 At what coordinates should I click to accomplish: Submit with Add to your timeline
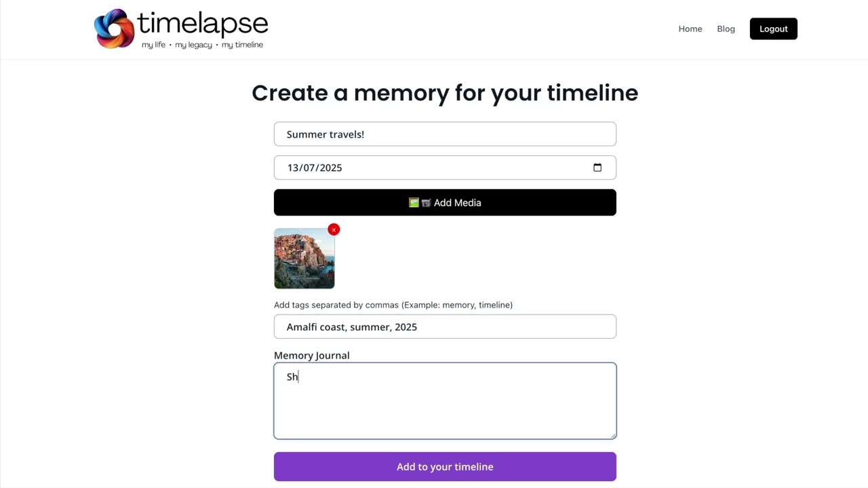click(x=445, y=467)
